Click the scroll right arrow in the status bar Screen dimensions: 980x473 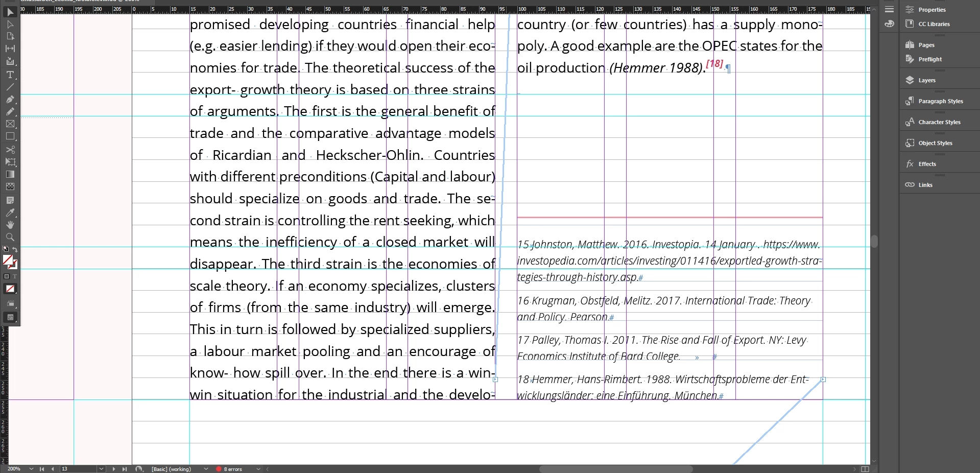coord(854,469)
